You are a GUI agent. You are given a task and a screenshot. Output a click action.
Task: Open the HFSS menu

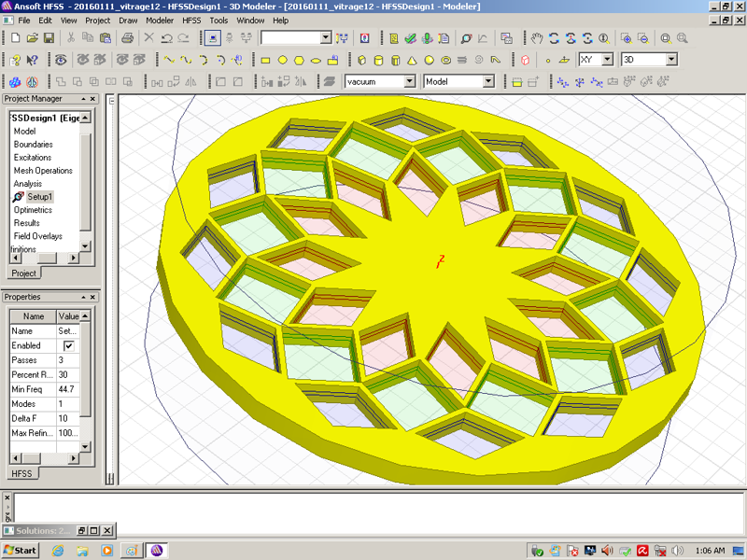pos(190,20)
